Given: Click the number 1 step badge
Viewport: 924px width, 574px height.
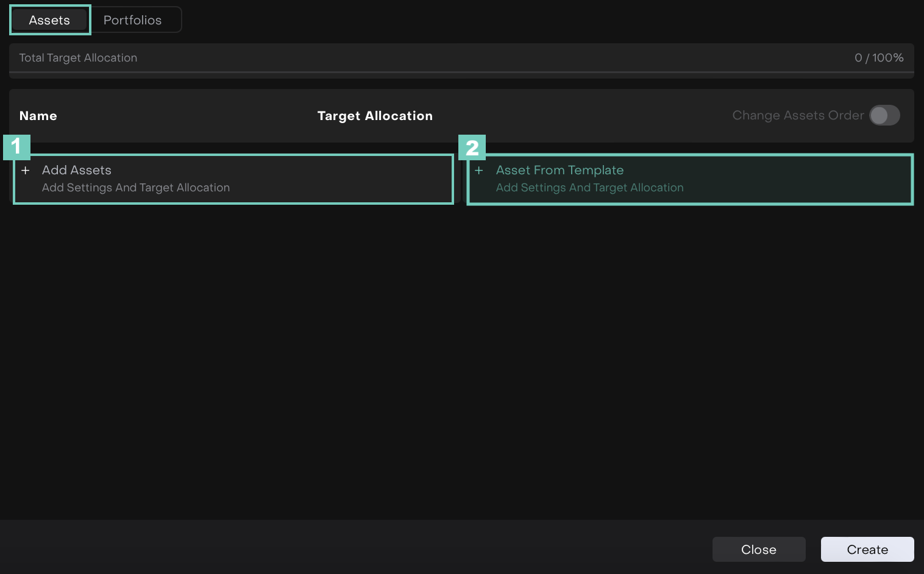Looking at the screenshot, I should [16, 147].
